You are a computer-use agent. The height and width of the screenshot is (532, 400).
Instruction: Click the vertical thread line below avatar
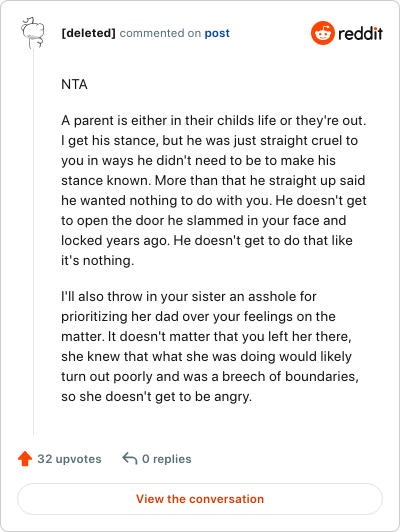(x=33, y=241)
